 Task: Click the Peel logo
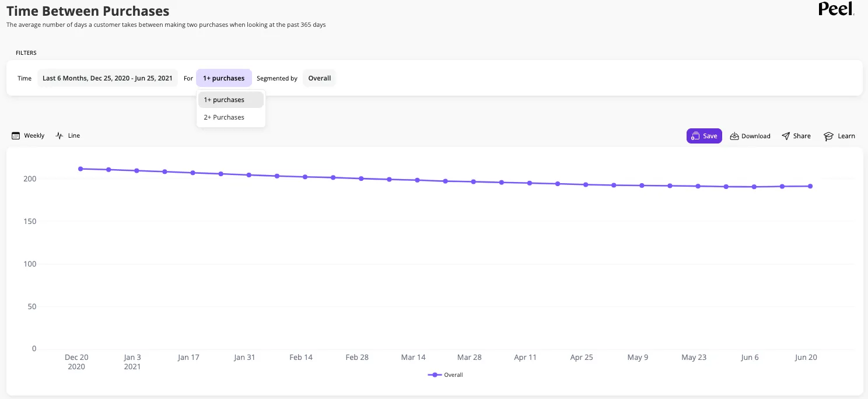coord(836,8)
